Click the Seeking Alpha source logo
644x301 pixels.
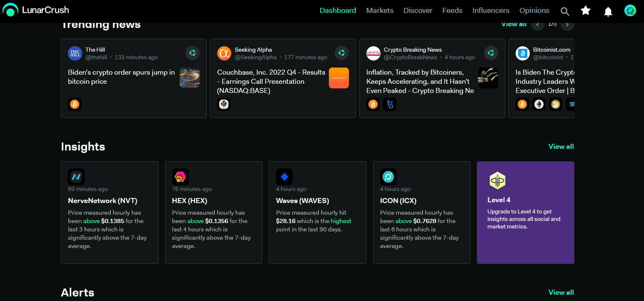coord(224,53)
